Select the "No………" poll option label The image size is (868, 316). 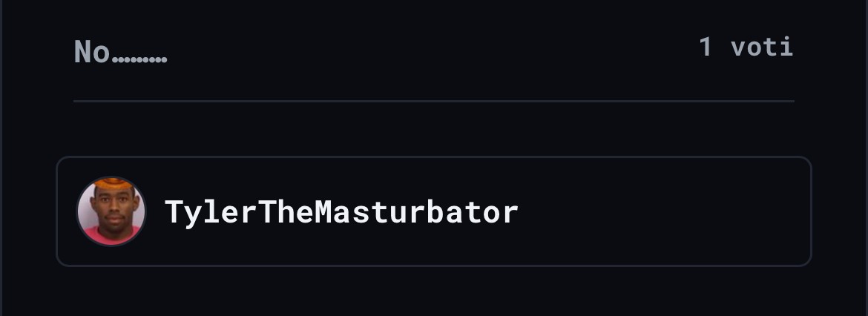coord(120,52)
